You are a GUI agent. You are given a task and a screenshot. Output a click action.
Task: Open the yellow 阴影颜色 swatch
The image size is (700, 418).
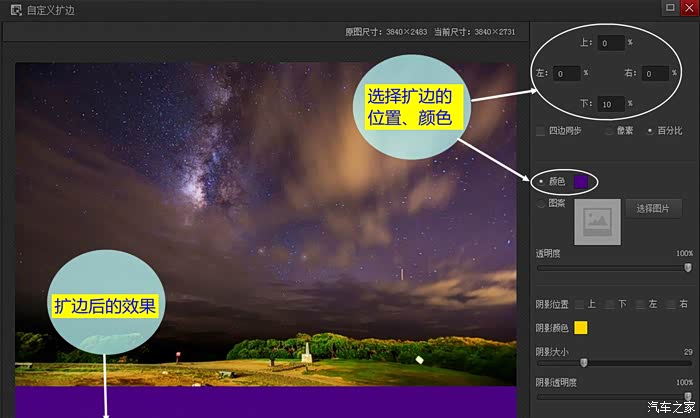(580, 328)
